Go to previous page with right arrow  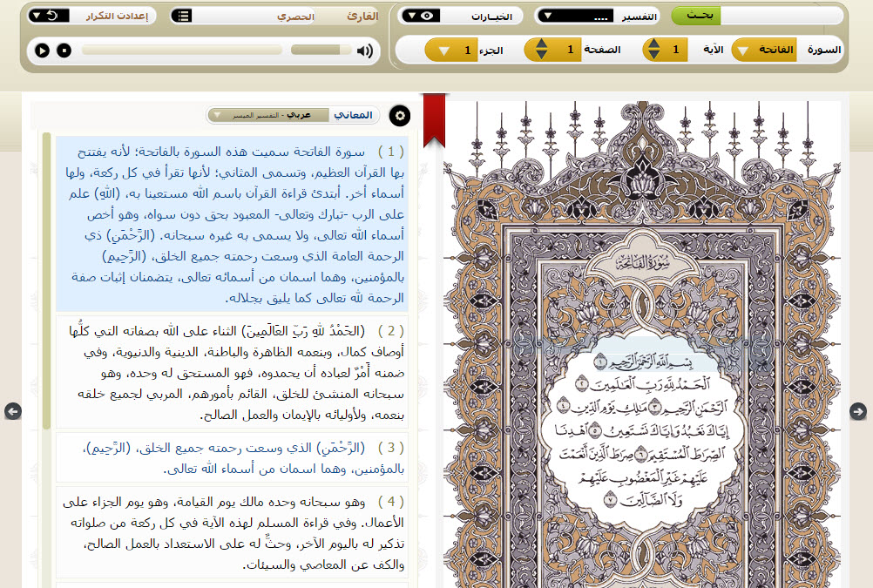click(858, 411)
